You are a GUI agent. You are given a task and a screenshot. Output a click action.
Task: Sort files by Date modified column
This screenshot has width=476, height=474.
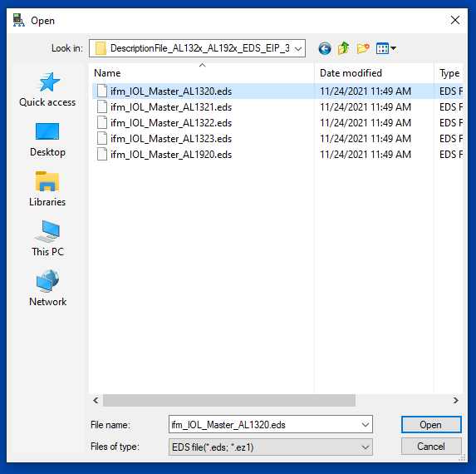point(374,73)
